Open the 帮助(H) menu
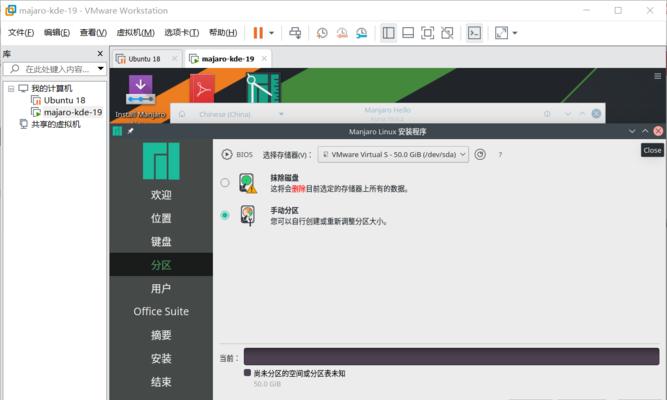This screenshot has height=400, width=667. tap(223, 32)
